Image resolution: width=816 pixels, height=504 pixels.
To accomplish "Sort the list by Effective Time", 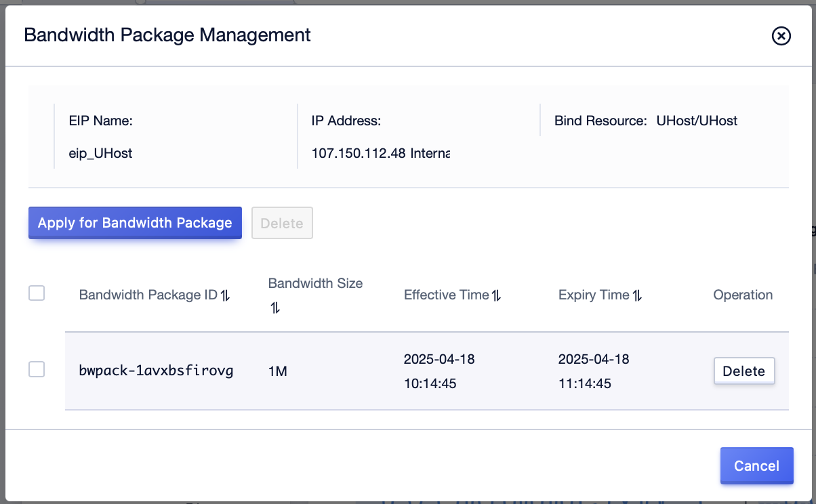I will [497, 295].
